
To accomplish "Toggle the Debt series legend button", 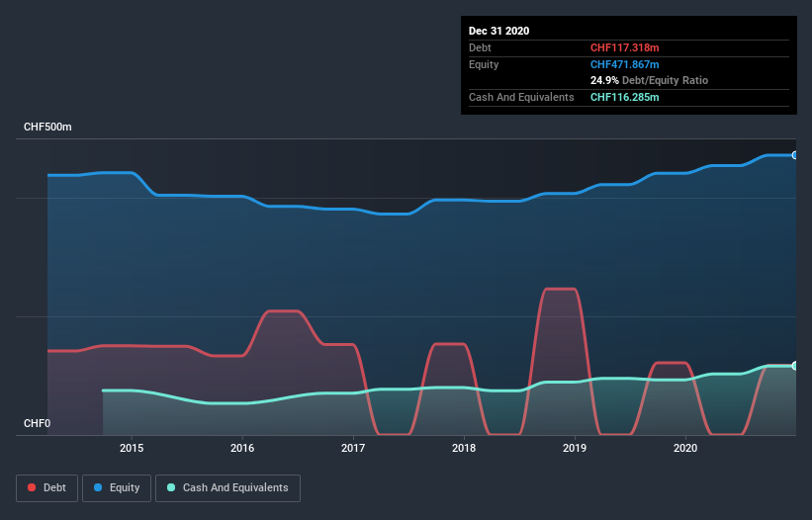I will coord(46,488).
